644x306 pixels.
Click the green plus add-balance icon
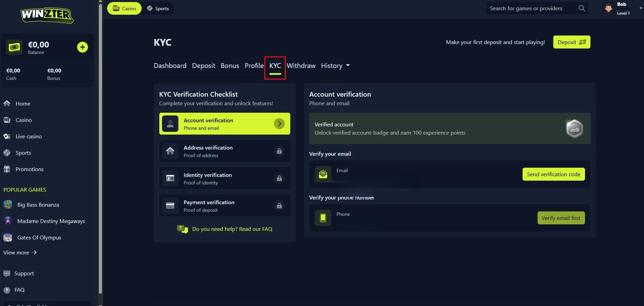coord(82,47)
